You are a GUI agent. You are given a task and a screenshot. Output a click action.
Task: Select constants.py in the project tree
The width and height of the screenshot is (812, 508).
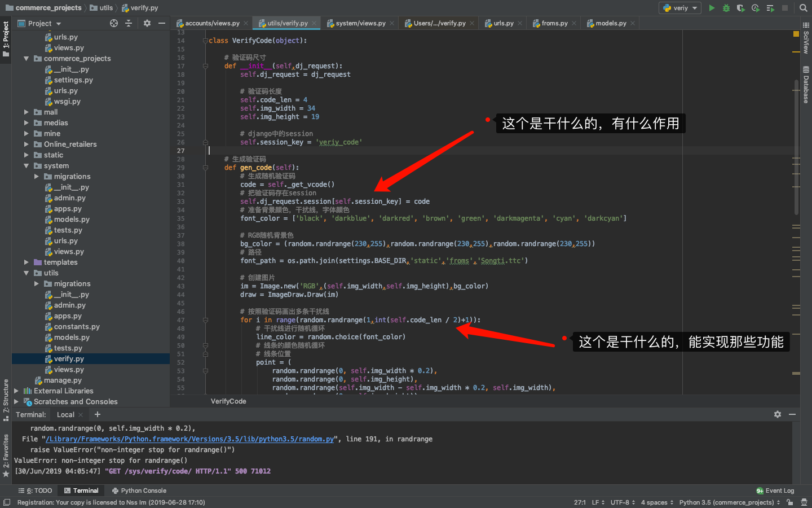click(77, 327)
